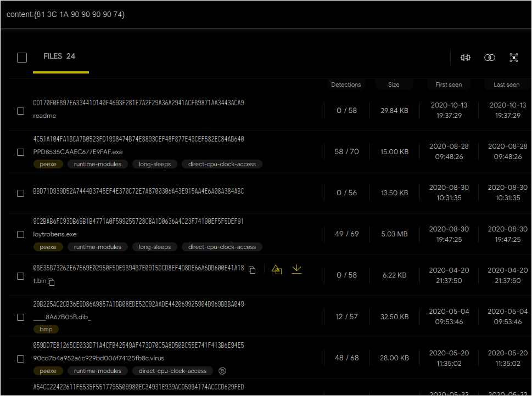The height and width of the screenshot is (396, 532).
Task: Click the 6.22 KB size value
Action: pos(394,275)
